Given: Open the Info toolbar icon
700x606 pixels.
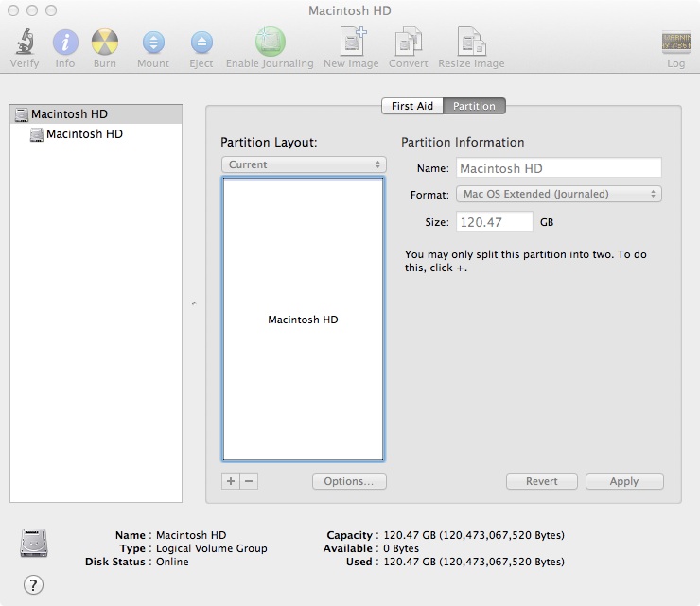Looking at the screenshot, I should 65,42.
